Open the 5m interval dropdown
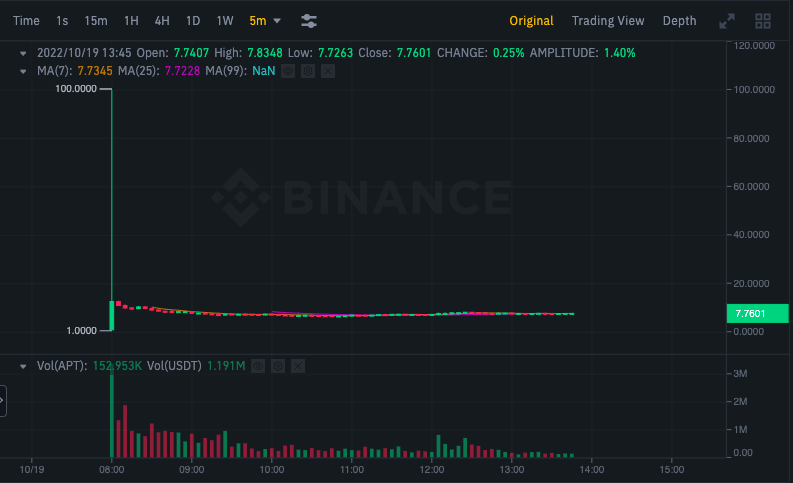793x483 pixels. tap(266, 20)
